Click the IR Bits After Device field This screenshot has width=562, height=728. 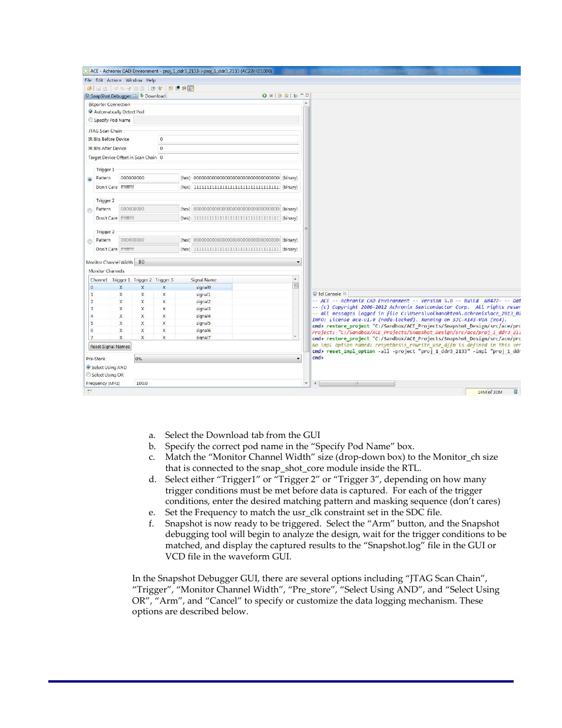pyautogui.click(x=229, y=148)
